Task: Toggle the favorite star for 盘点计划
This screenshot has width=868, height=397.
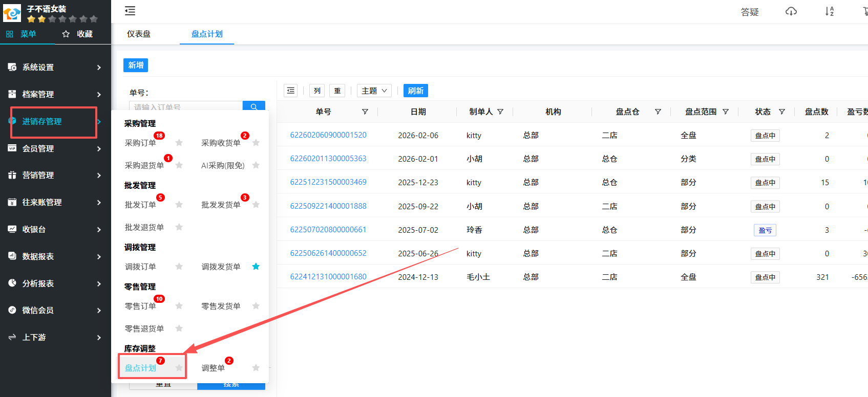Action: (x=179, y=368)
